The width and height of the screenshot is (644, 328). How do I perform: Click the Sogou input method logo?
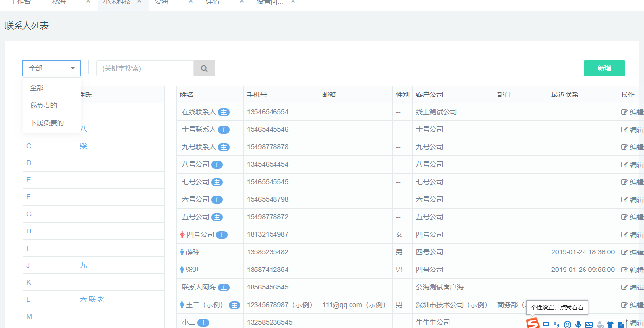pyautogui.click(x=533, y=324)
